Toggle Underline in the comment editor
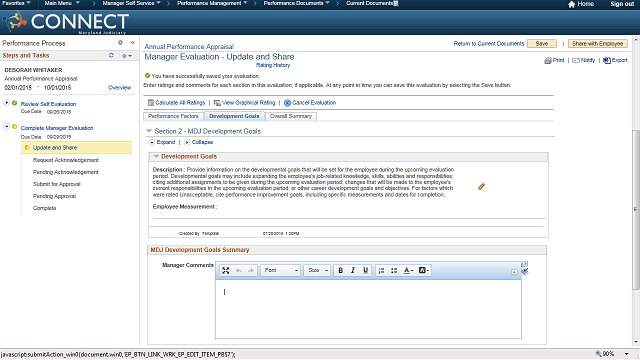640x360 pixels. 365,270
